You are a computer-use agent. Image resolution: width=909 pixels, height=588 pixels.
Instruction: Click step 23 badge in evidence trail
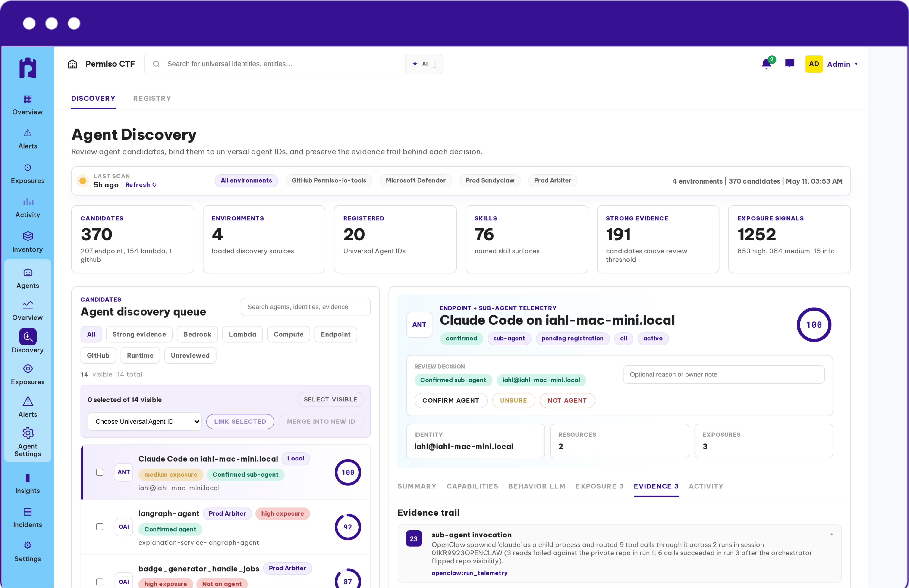pos(414,539)
